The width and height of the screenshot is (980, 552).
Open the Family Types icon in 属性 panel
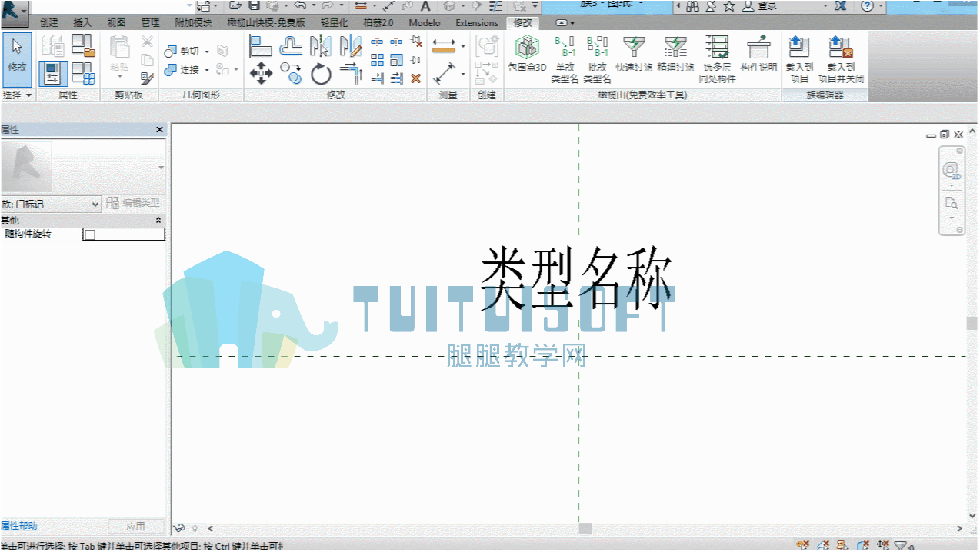tap(82, 73)
